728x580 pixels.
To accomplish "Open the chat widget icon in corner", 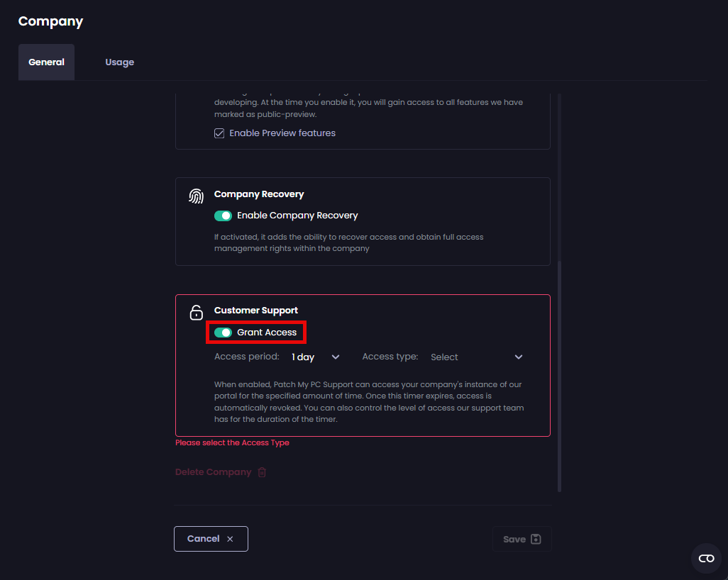I will (x=706, y=558).
